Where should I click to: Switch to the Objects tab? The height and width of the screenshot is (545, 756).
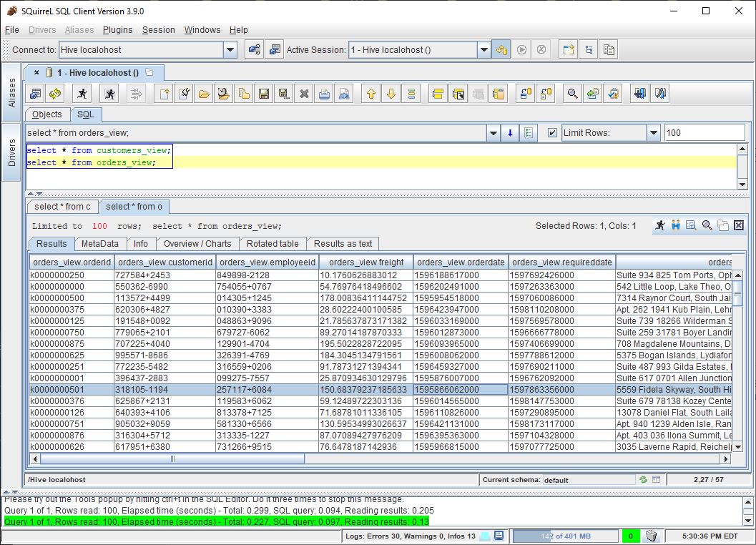pyautogui.click(x=46, y=114)
